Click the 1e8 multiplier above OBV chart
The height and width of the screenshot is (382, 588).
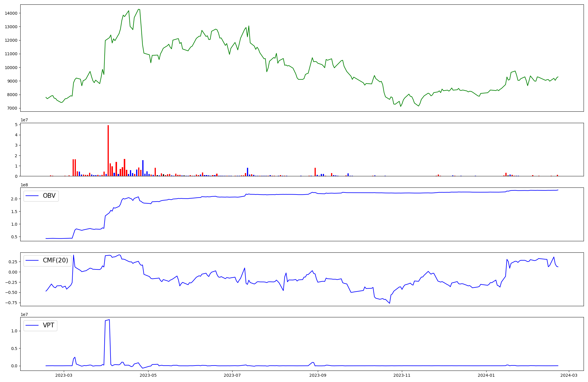[x=24, y=185]
